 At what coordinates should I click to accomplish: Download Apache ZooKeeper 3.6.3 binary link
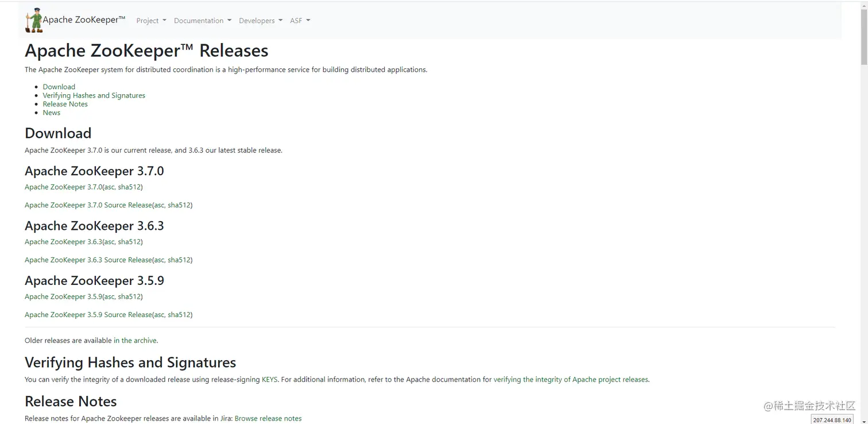pos(63,242)
